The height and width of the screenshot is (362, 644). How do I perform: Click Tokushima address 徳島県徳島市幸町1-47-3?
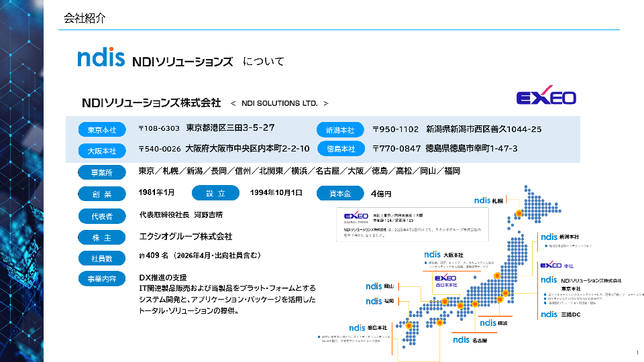point(472,149)
